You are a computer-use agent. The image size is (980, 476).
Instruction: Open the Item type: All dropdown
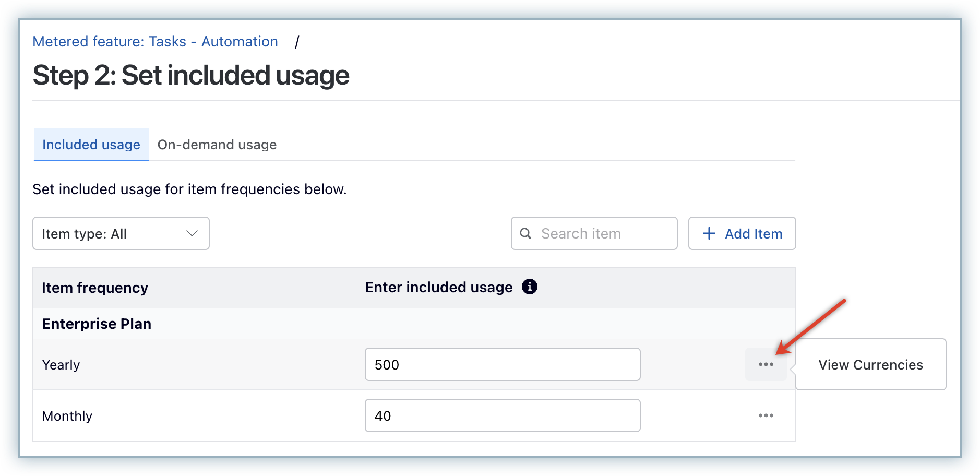click(121, 233)
